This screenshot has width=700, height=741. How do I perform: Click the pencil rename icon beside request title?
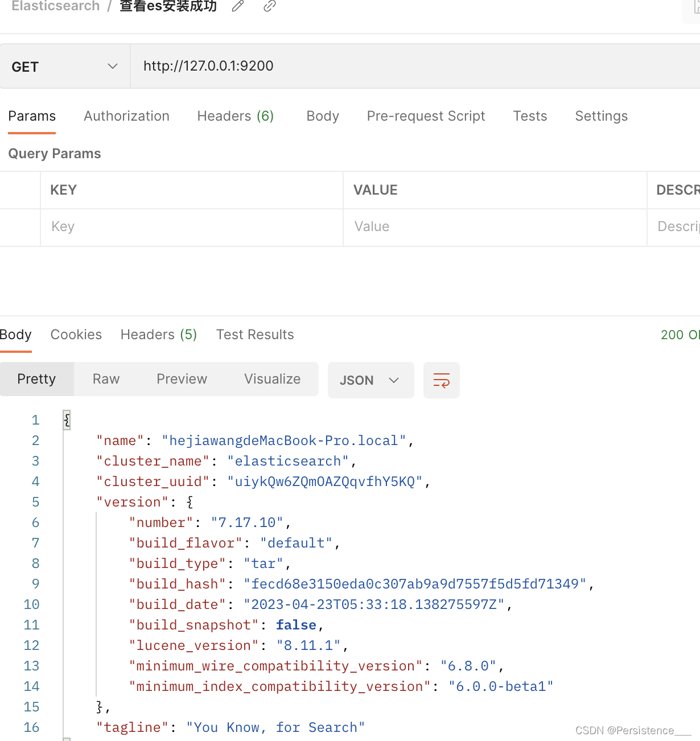tap(238, 6)
